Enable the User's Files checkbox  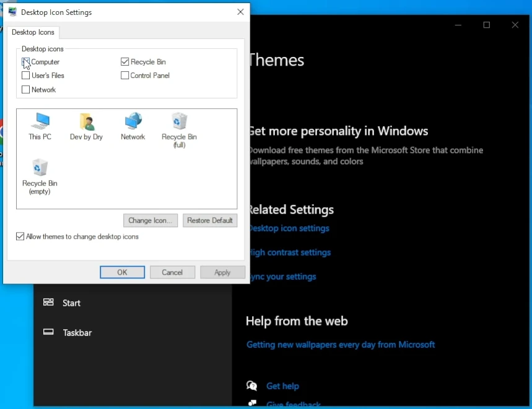(x=25, y=75)
